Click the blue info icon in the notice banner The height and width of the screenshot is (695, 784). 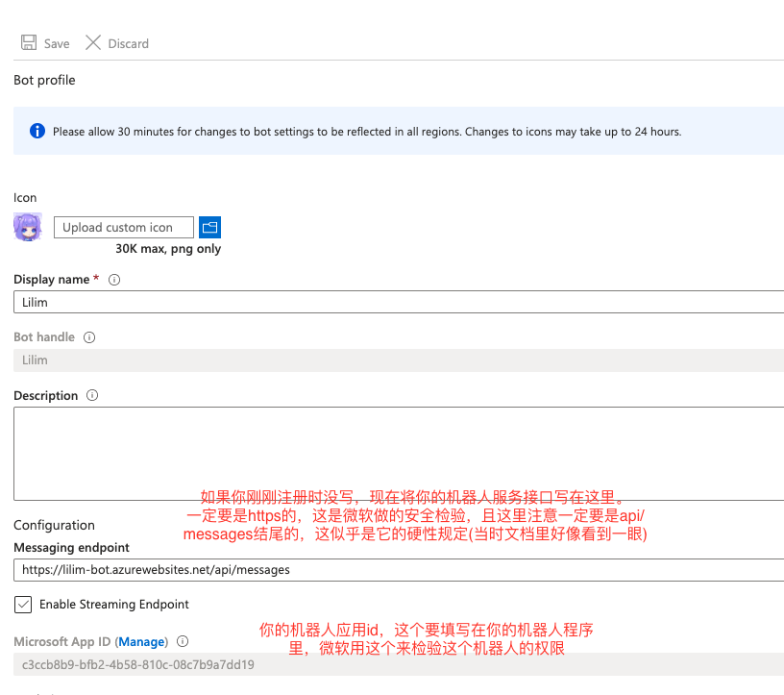click(x=37, y=132)
